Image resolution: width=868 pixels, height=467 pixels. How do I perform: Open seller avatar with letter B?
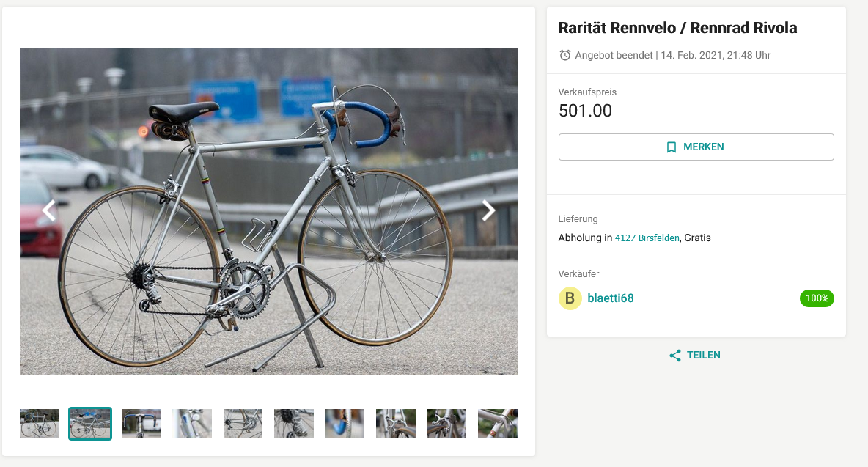(570, 298)
